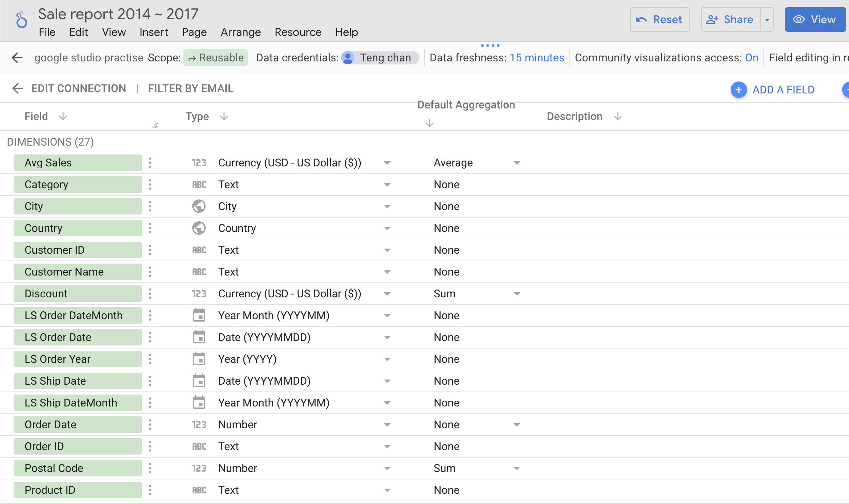This screenshot has width=849, height=504.
Task: Click sort arrow next to Description header
Action: click(x=617, y=117)
